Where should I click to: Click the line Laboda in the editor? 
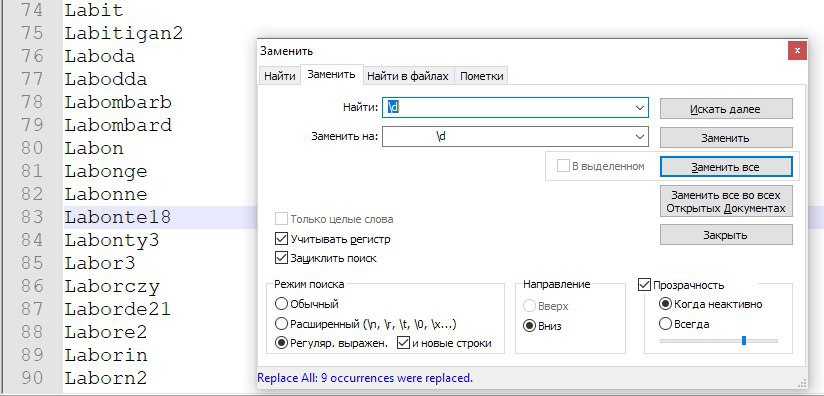tap(100, 56)
